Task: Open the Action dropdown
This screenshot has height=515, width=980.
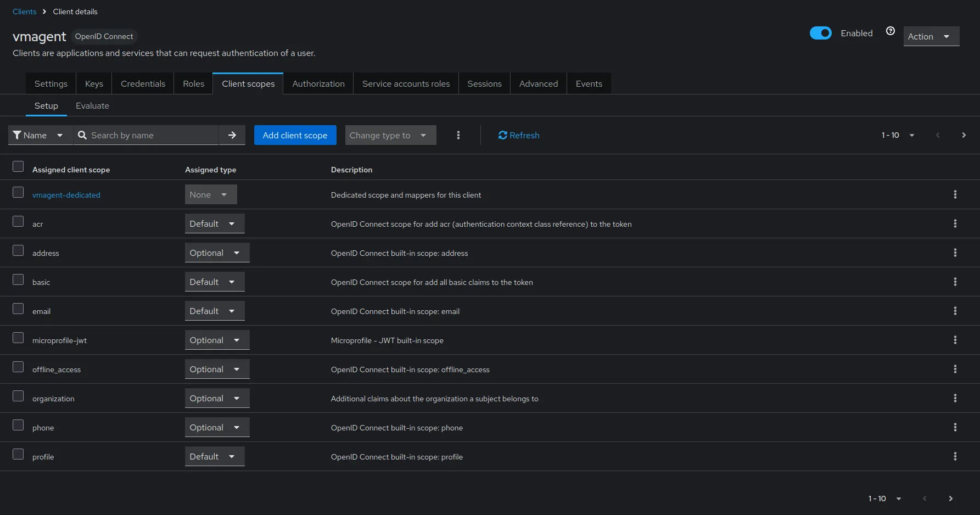Action: click(x=931, y=36)
